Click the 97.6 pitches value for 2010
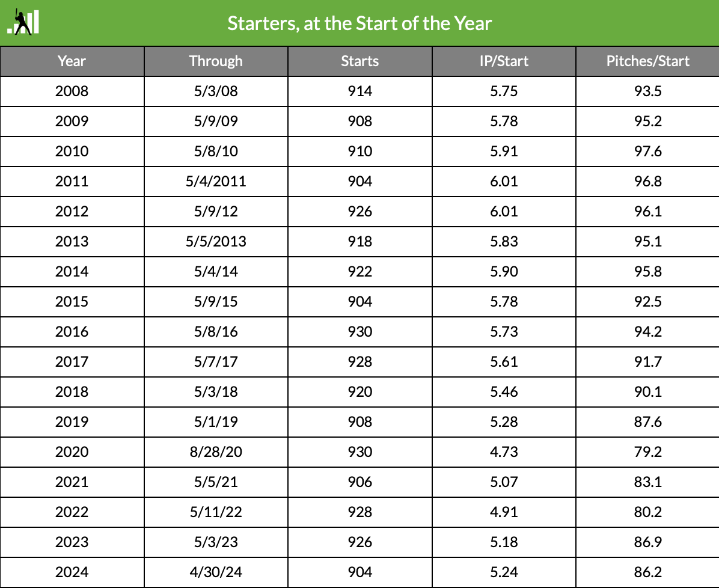The image size is (719, 588). [x=647, y=152]
